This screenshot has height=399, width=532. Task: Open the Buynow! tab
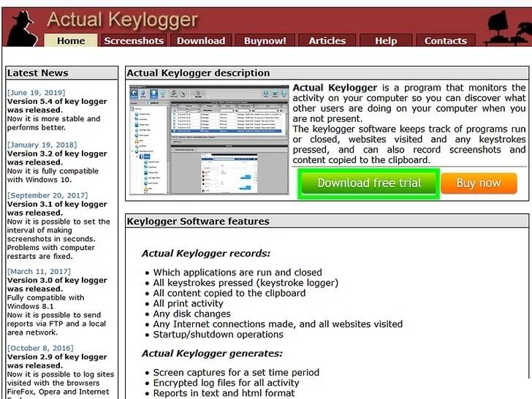(x=265, y=40)
